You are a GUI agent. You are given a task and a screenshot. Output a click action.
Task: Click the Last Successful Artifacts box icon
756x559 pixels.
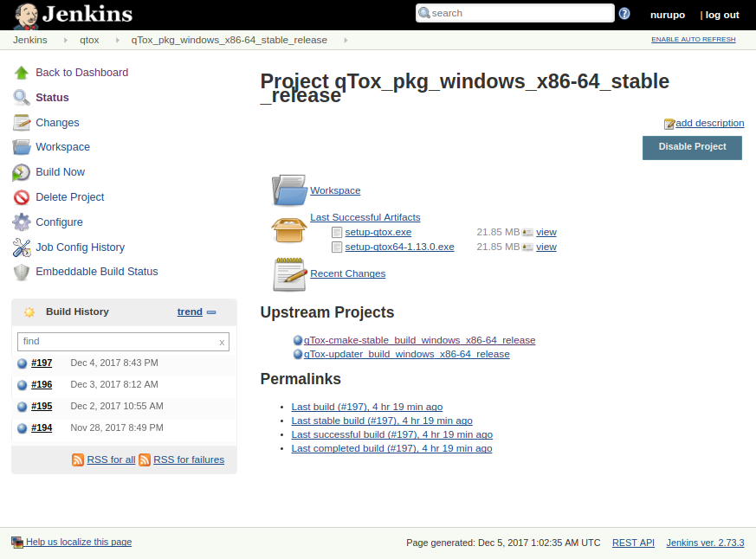(x=288, y=229)
